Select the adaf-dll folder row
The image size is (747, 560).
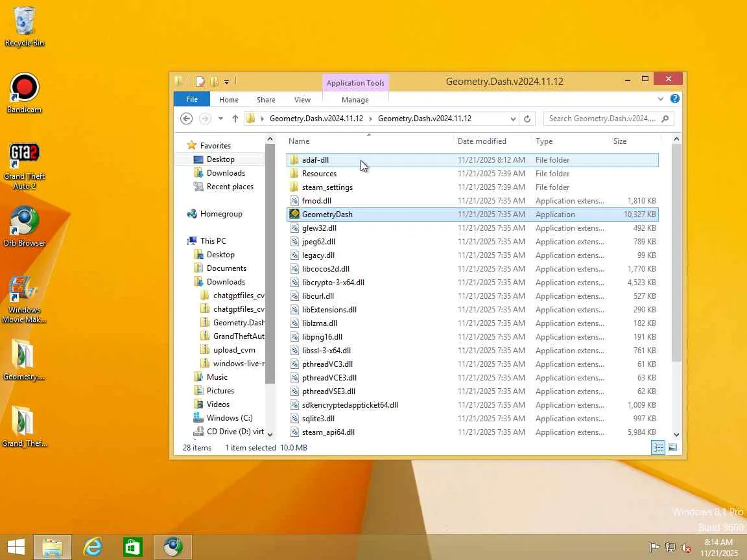(x=472, y=160)
